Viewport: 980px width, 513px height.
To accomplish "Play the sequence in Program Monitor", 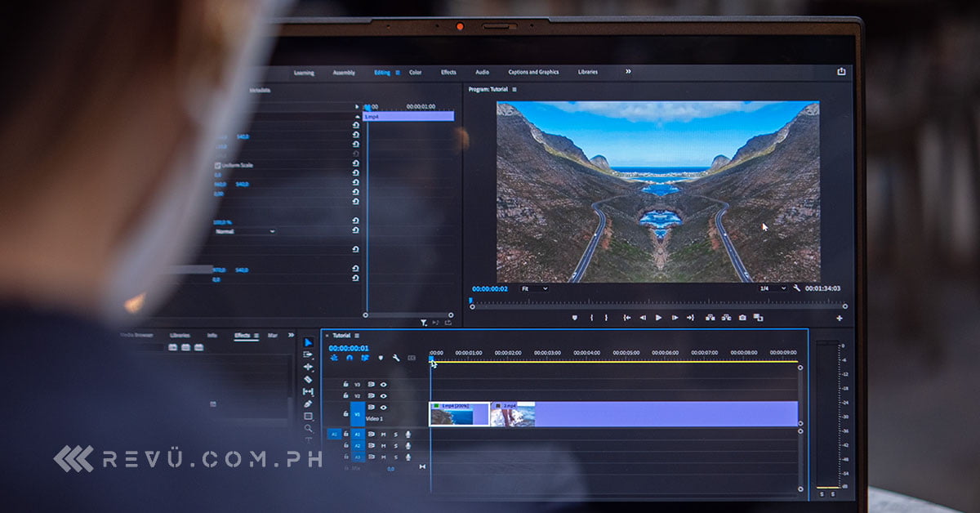I will click(x=659, y=317).
